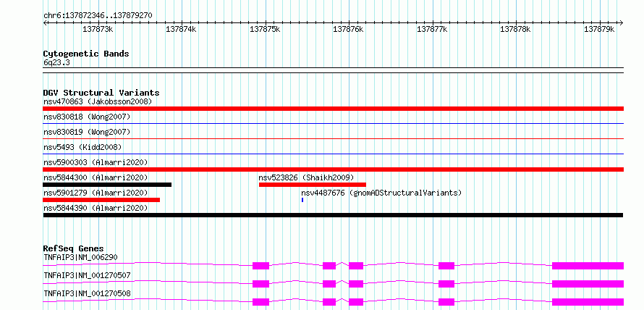Open variant nsv523826 (Shaikh2009) label
644x310 pixels.
click(x=306, y=177)
